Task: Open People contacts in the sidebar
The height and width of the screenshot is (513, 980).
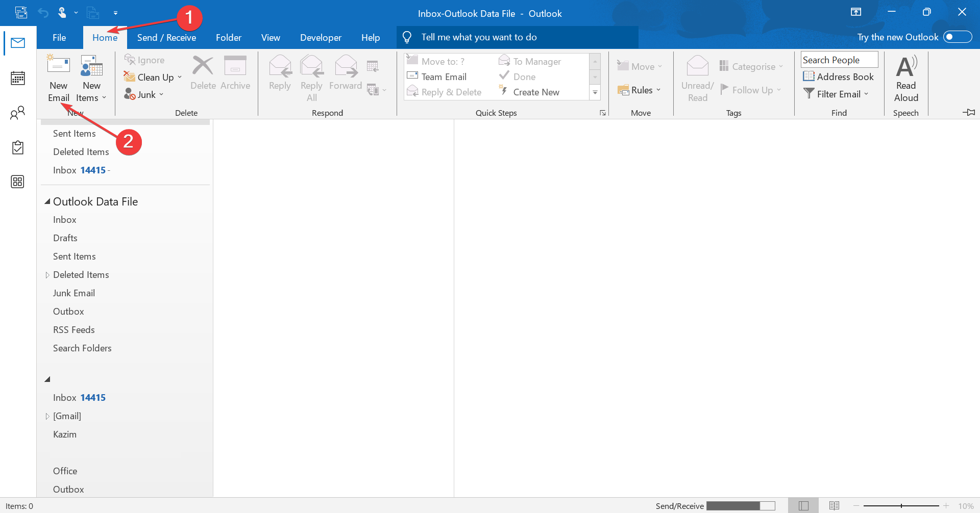Action: click(18, 113)
